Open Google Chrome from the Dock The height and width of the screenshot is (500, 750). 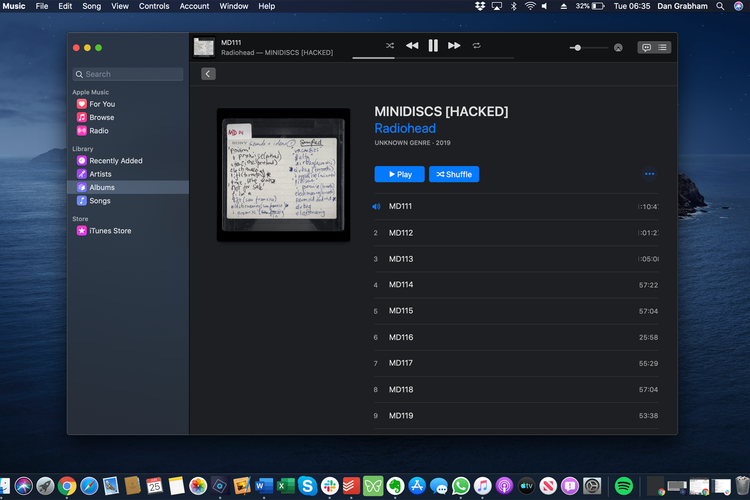coord(67,486)
